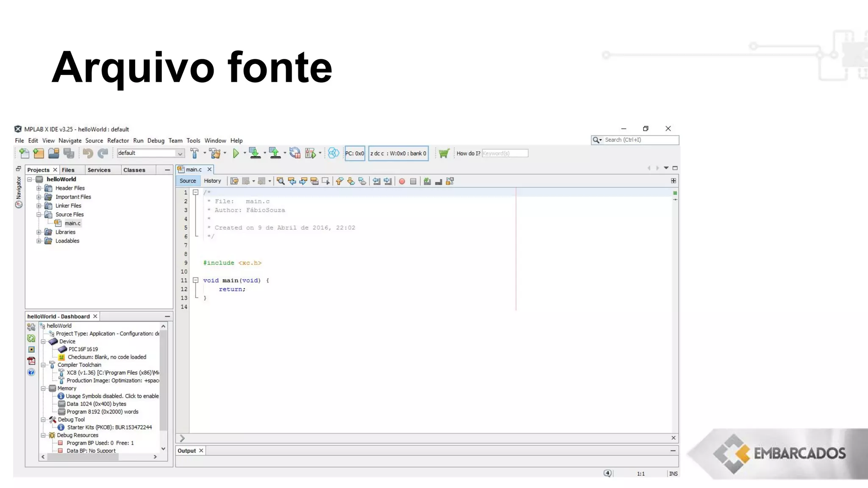The height and width of the screenshot is (488, 868).
Task: Click the Build Project hammer icon
Action: coord(195,153)
